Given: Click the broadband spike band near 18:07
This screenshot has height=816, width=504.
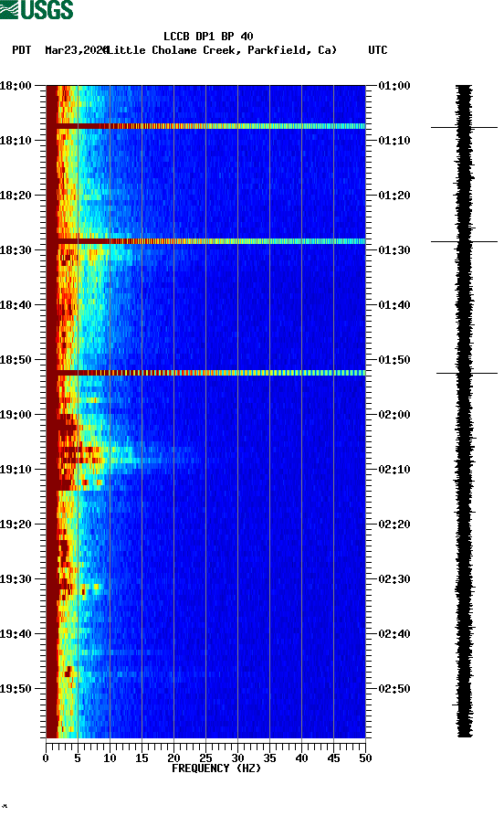Looking at the screenshot, I should coord(206,126).
